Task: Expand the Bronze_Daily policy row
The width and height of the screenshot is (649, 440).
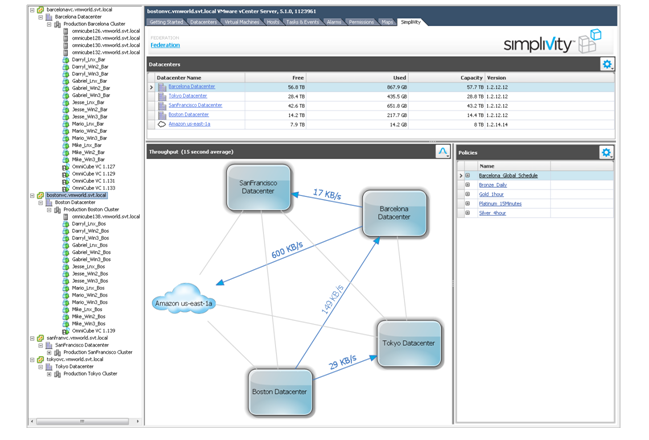Action: point(468,185)
